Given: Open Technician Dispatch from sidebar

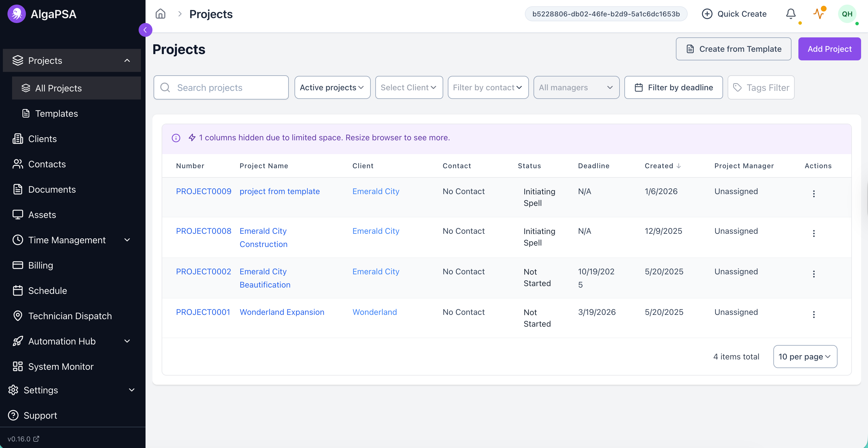Looking at the screenshot, I should pos(70,316).
